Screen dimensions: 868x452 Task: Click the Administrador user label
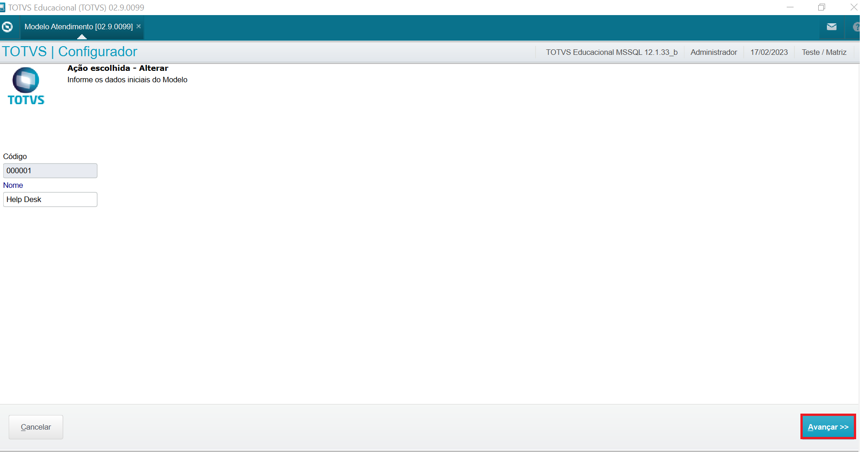tap(714, 52)
